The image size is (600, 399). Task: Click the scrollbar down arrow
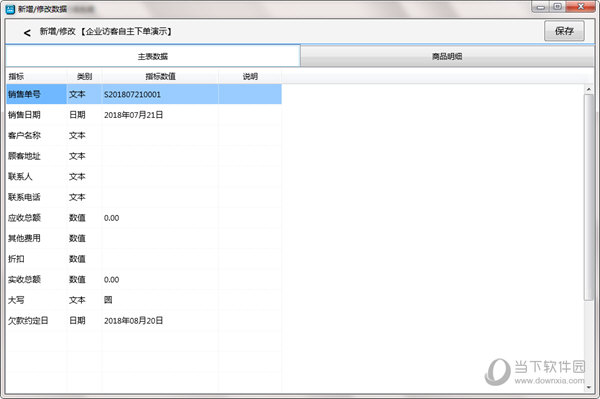[x=589, y=388]
